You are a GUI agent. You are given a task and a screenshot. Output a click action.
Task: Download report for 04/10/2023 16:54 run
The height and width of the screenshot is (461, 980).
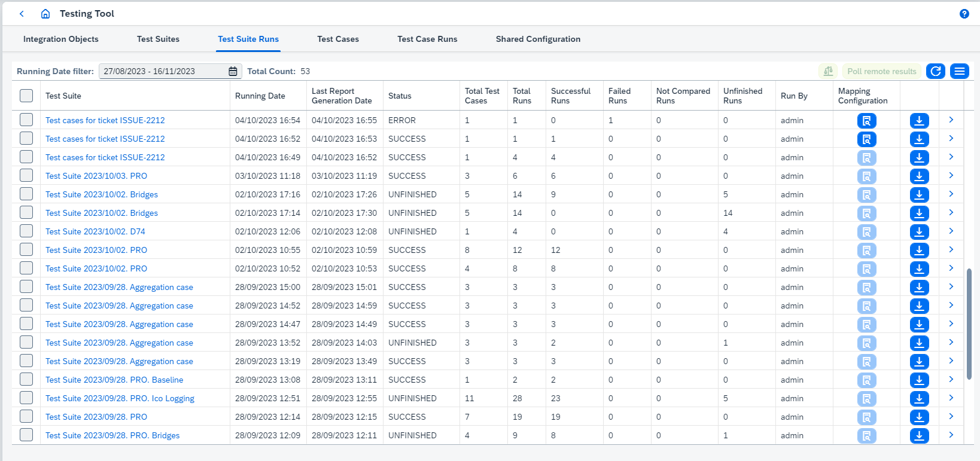(x=920, y=121)
